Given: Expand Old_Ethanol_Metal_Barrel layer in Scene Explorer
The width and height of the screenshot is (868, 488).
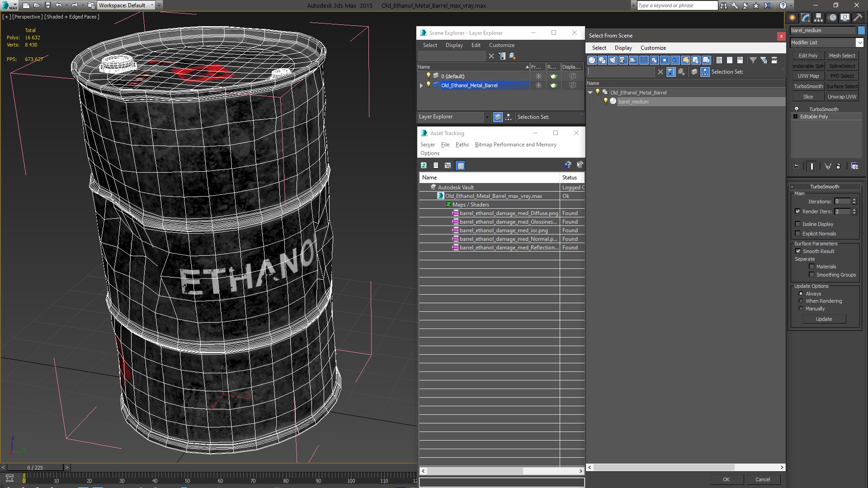Looking at the screenshot, I should click(421, 85).
